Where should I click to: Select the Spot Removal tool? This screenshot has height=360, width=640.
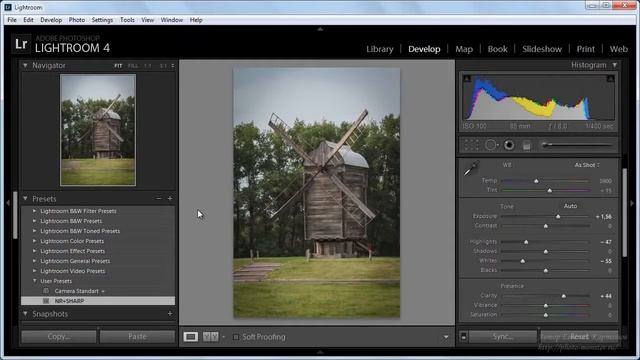(491, 145)
